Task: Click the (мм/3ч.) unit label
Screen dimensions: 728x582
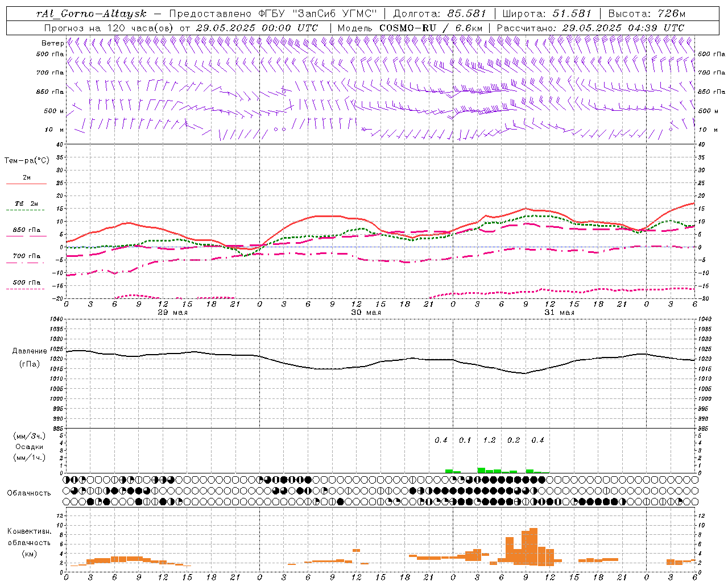Action: [29, 436]
